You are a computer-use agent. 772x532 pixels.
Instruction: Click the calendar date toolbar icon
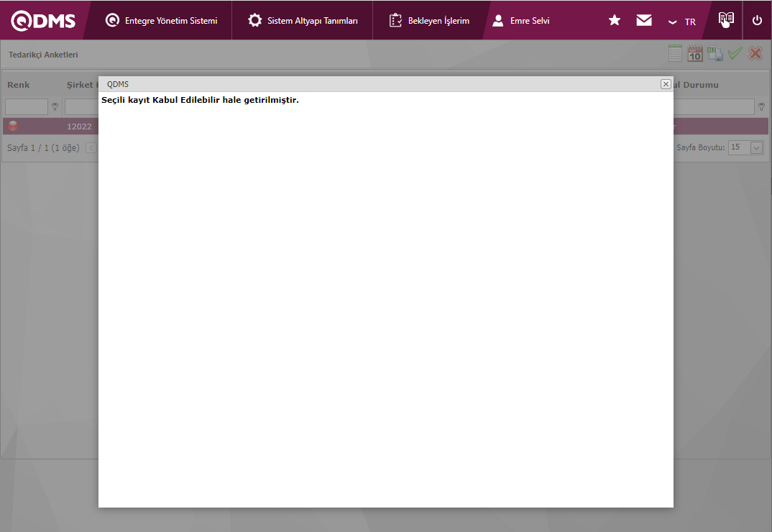tap(695, 53)
